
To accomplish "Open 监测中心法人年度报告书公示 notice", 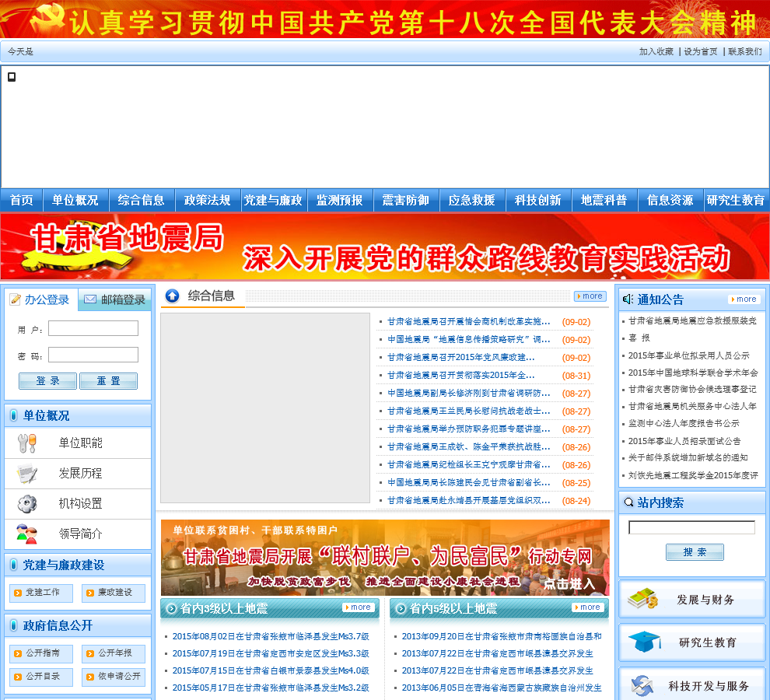I will point(684,423).
